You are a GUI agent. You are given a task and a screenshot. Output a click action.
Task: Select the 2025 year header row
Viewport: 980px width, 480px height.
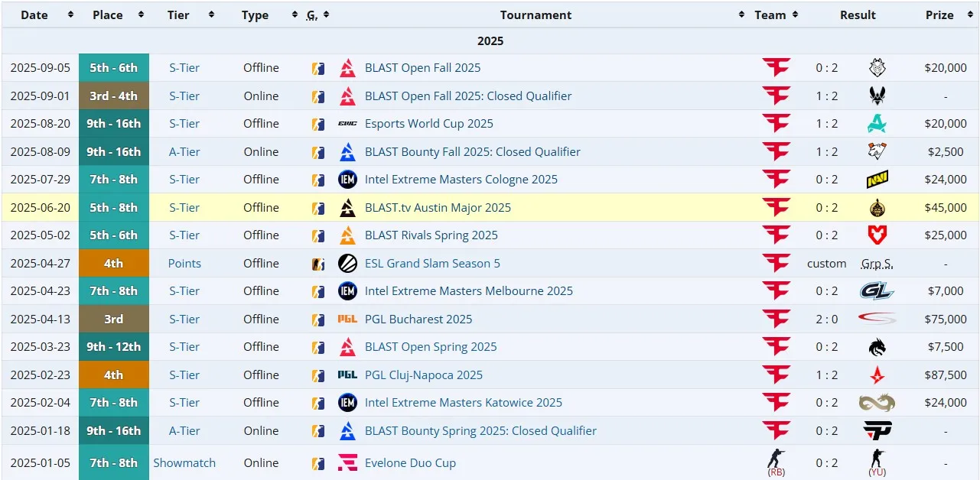490,41
